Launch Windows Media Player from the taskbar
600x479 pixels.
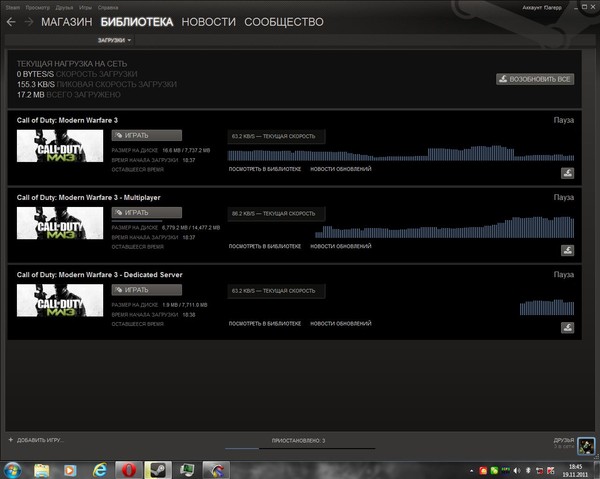[70, 470]
